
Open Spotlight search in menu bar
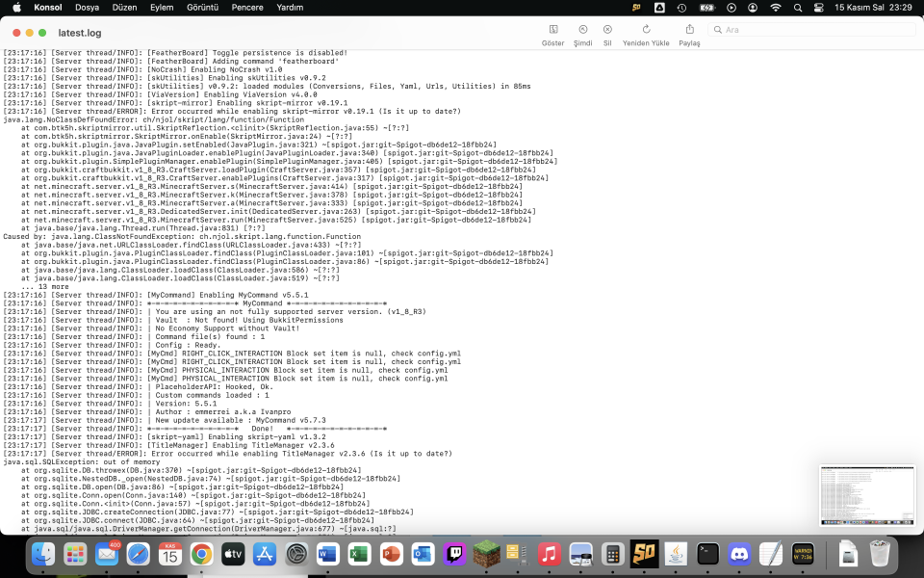coord(798,8)
